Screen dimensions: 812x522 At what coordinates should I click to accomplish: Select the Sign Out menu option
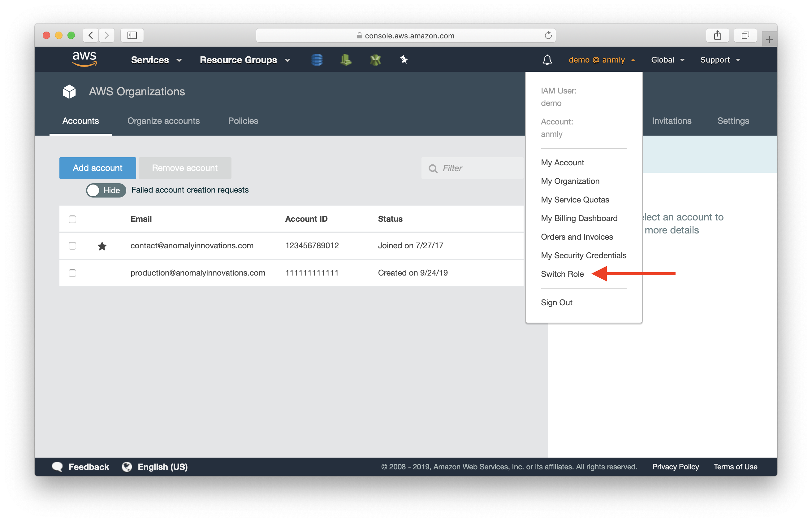(557, 302)
